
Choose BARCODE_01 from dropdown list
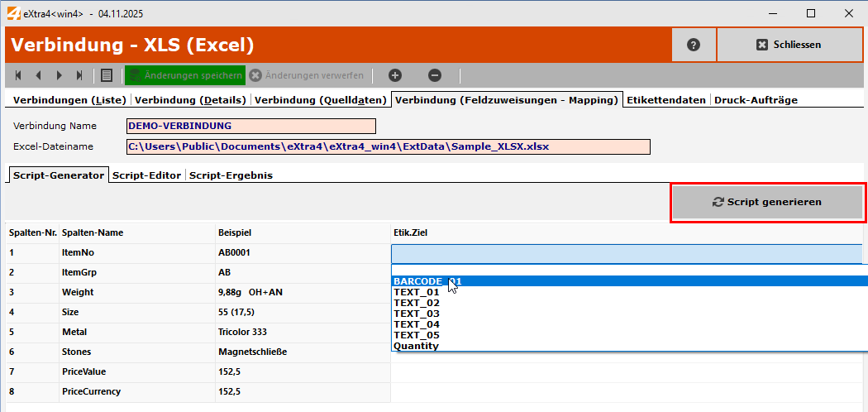[629, 281]
